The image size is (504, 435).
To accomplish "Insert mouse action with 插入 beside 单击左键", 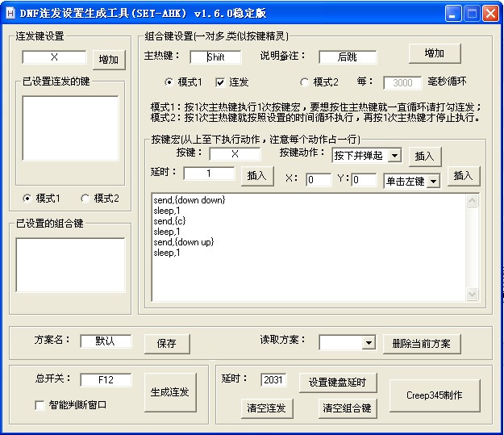I will point(464,176).
